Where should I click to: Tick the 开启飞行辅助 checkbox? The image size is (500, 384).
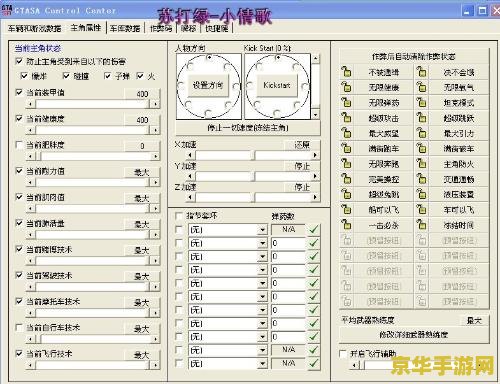(x=342, y=354)
